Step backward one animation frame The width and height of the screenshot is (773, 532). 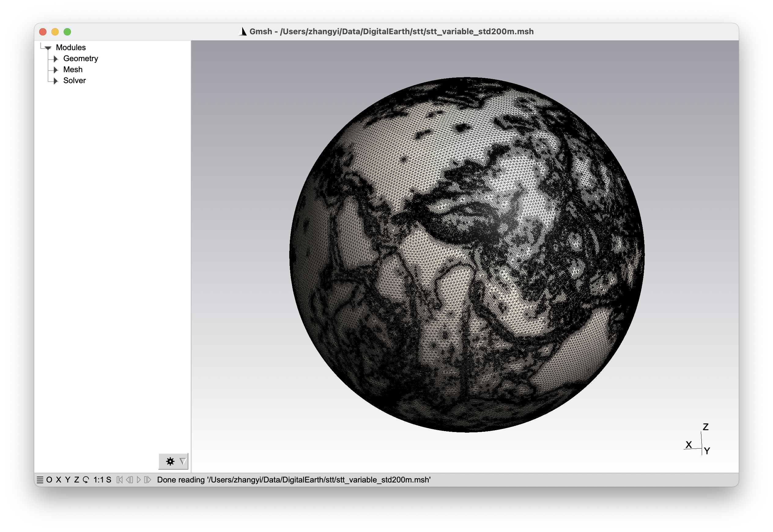click(x=129, y=480)
